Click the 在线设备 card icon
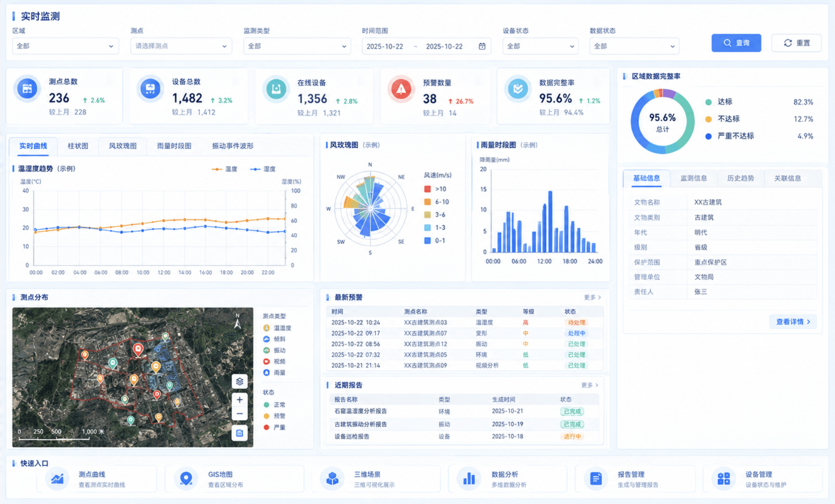 point(276,89)
